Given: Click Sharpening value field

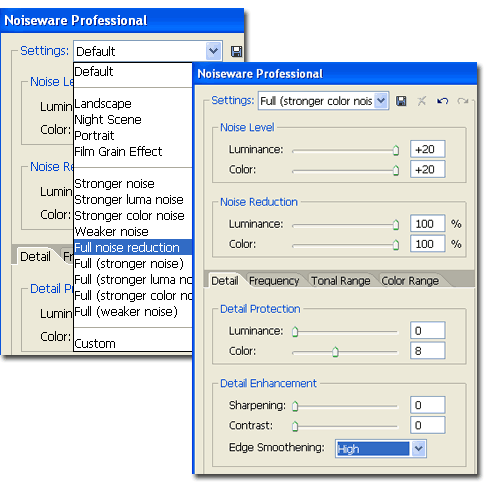Looking at the screenshot, I should [x=428, y=405].
